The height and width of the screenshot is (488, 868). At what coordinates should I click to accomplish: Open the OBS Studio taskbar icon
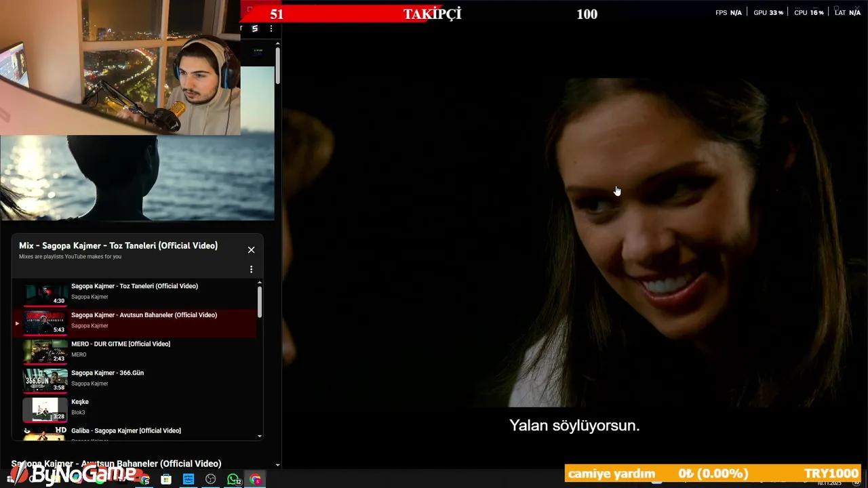[211, 480]
